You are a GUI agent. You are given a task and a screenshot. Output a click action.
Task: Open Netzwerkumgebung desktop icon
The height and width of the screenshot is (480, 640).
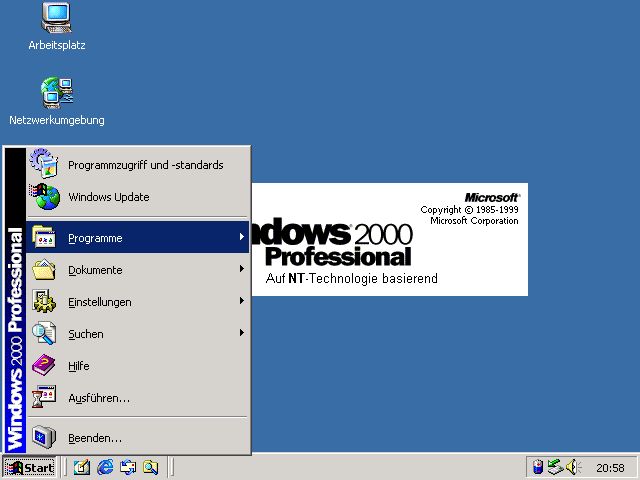click(x=56, y=93)
